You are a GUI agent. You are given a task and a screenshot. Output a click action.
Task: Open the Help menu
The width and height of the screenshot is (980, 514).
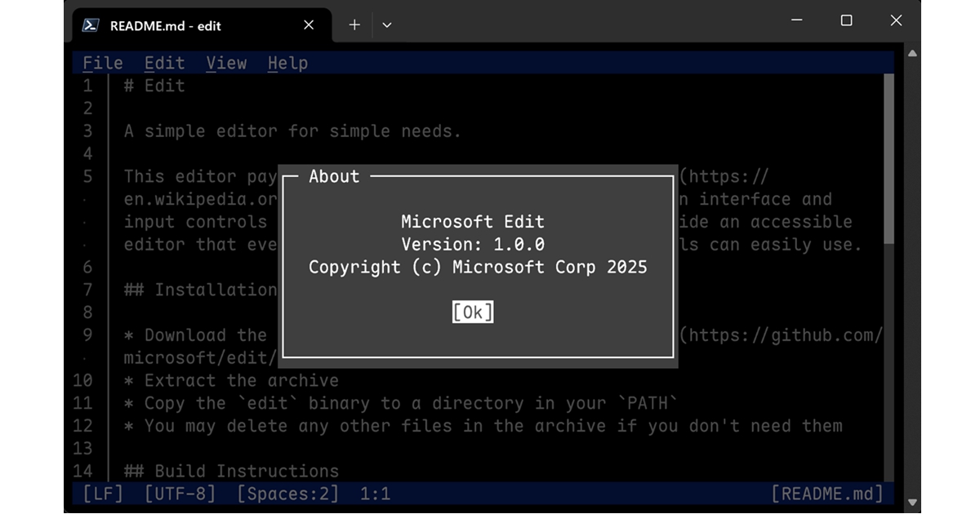click(x=288, y=63)
